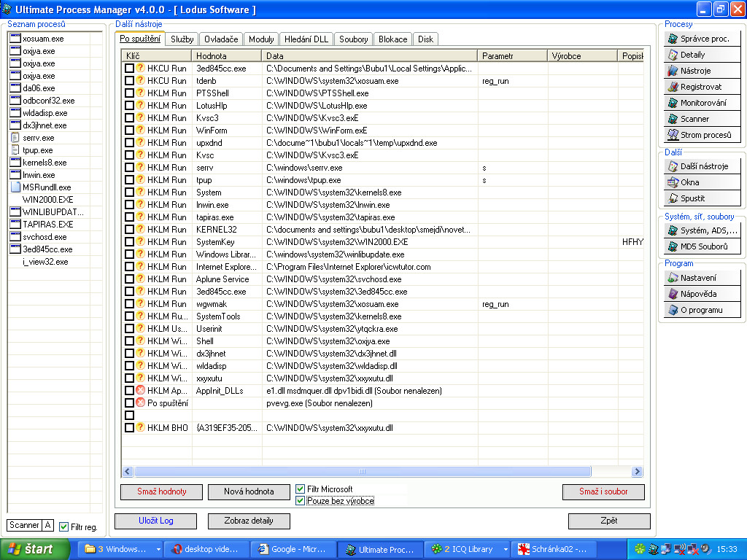
Task: Check the box for the LotusHlp entry
Action: click(129, 105)
